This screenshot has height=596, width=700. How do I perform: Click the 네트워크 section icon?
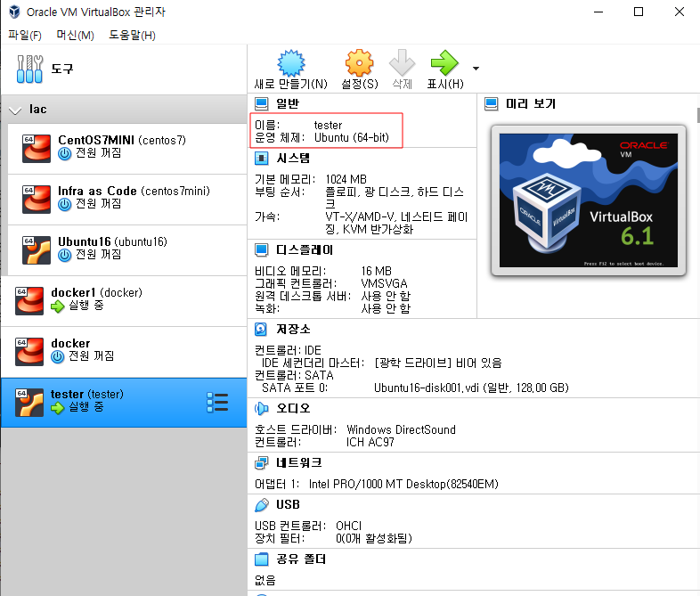(262, 463)
